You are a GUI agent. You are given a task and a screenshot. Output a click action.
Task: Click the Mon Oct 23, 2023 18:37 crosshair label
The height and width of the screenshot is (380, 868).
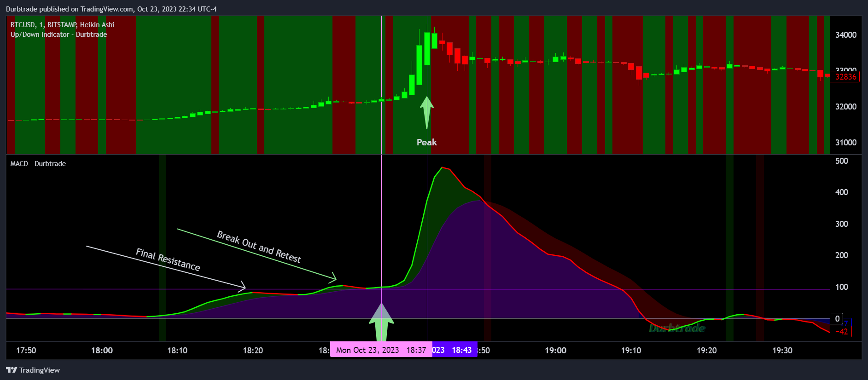point(381,350)
